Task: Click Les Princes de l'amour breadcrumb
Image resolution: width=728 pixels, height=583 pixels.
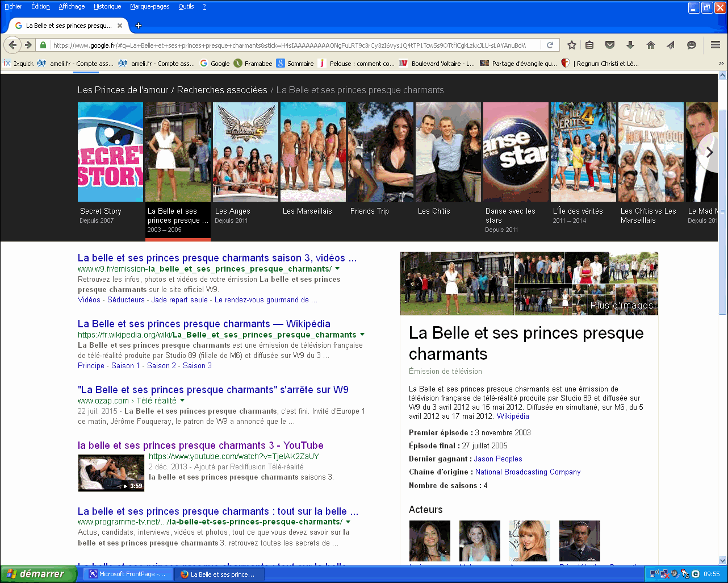Action: click(123, 90)
